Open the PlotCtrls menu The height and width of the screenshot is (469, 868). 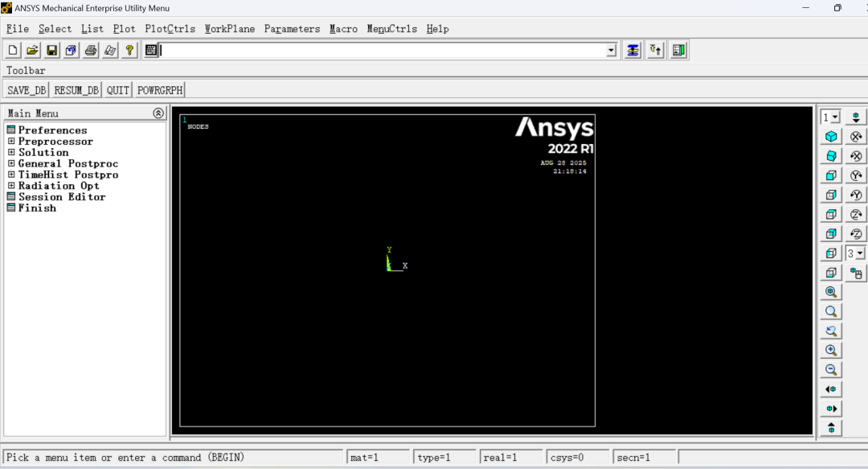click(x=170, y=29)
